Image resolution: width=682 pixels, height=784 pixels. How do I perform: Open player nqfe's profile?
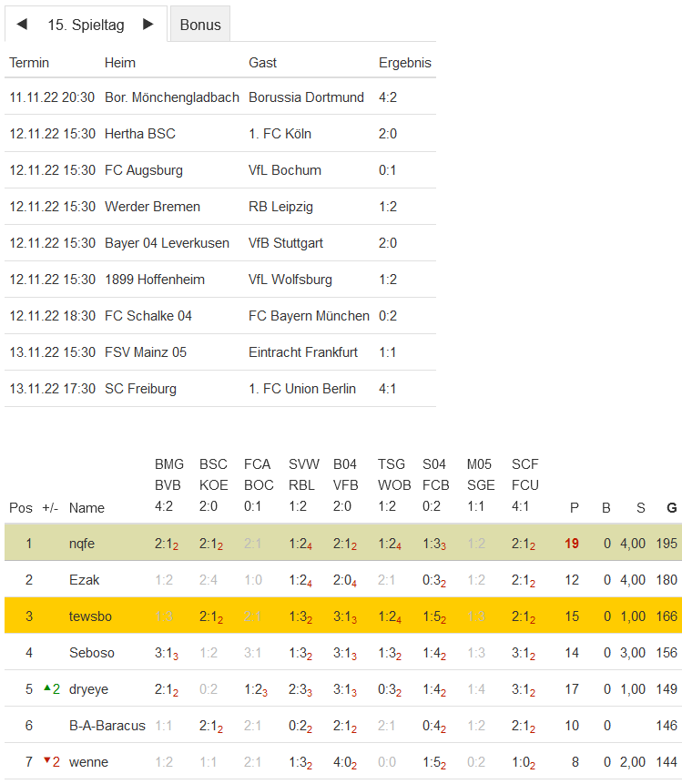click(x=81, y=544)
